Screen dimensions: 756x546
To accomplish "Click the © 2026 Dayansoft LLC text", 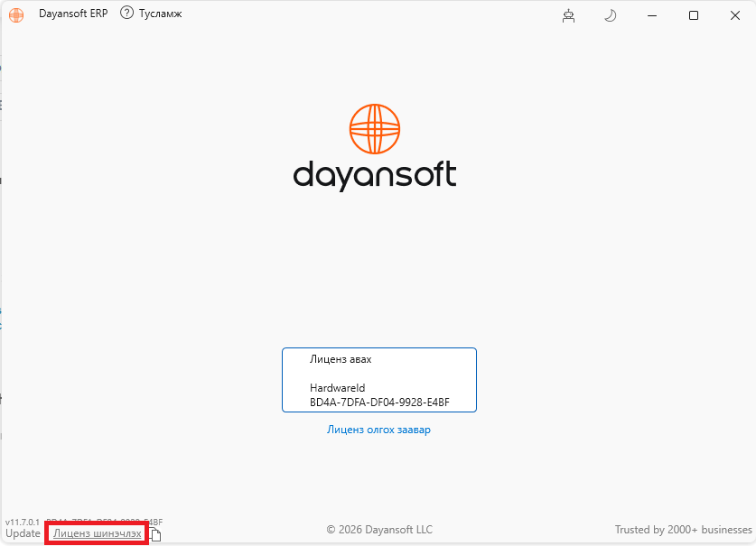I will 379,530.
